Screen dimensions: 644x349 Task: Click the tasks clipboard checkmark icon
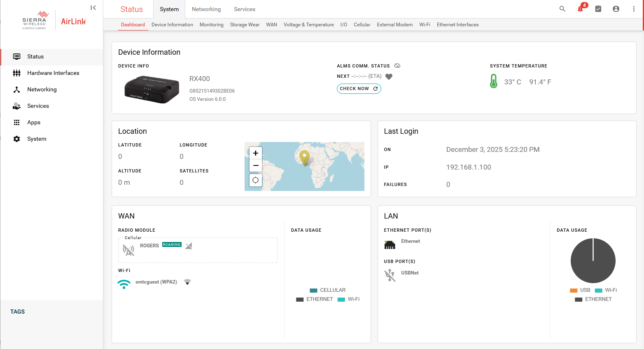(x=598, y=9)
